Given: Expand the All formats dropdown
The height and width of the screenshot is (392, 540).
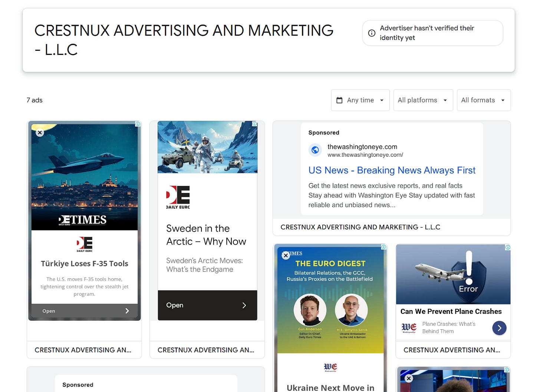Looking at the screenshot, I should [x=484, y=100].
